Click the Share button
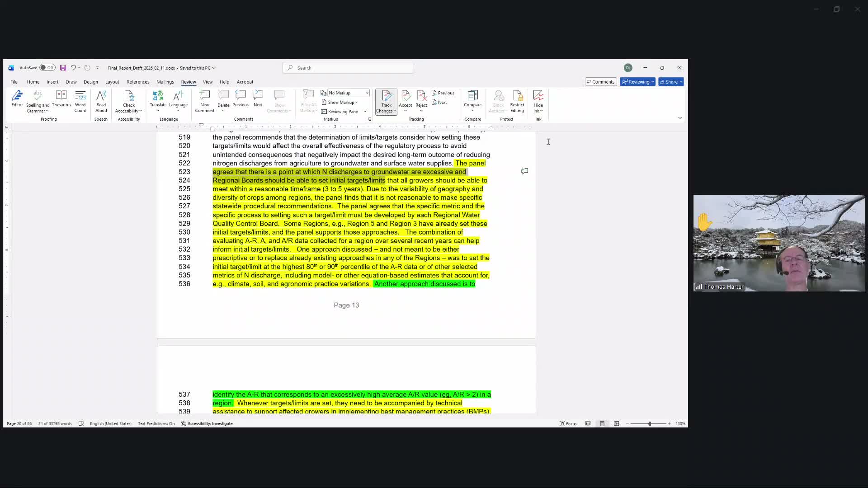This screenshot has width=868, height=488. click(x=670, y=82)
